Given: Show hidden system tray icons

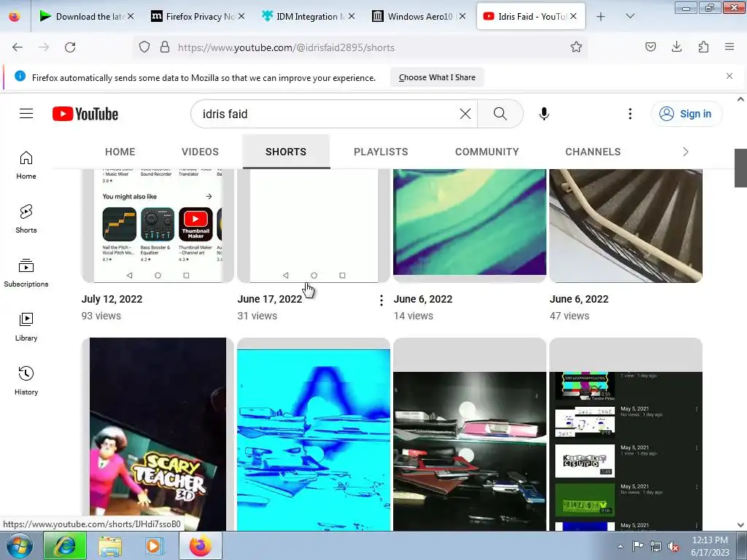Looking at the screenshot, I should [x=620, y=547].
